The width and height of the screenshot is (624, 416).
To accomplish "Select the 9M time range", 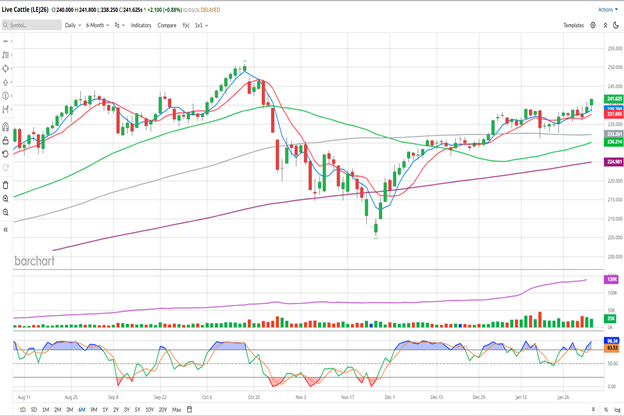I will click(x=94, y=409).
